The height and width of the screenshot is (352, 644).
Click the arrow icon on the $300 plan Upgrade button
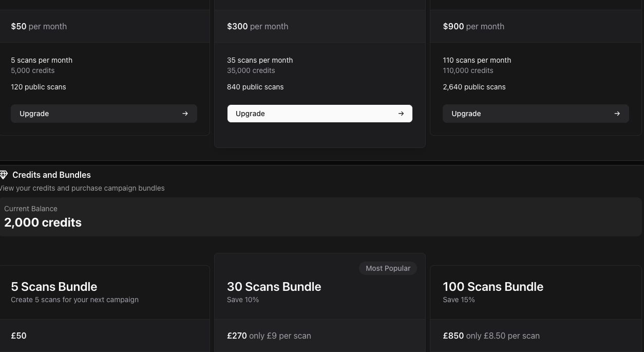coord(401,114)
